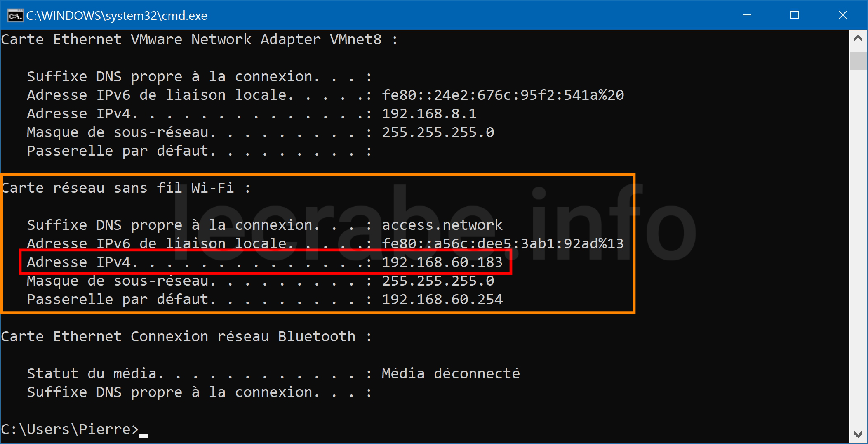Click the command prompt C:\Users\Pierre> line

[x=70, y=429]
